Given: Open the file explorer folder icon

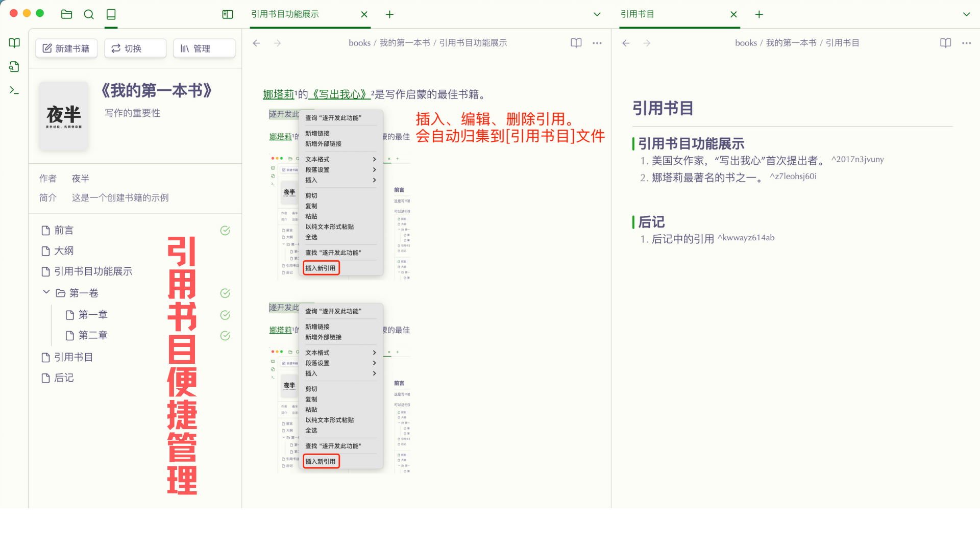Looking at the screenshot, I should [66, 14].
